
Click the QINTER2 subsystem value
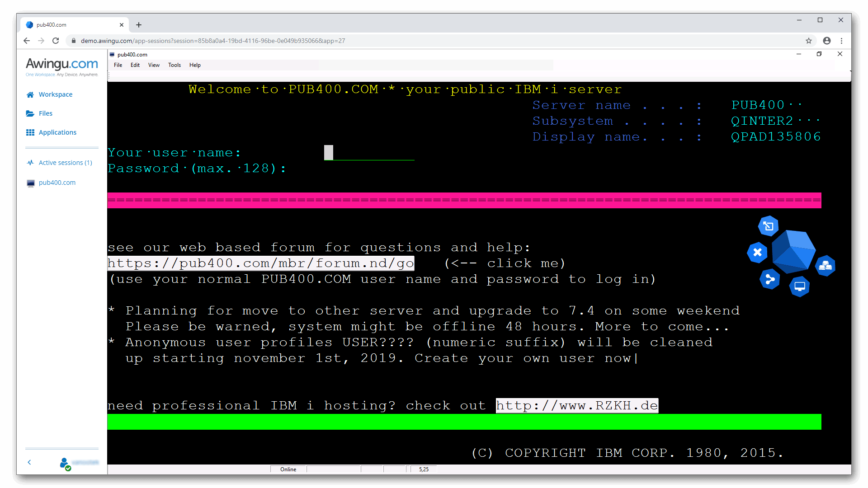(x=762, y=121)
